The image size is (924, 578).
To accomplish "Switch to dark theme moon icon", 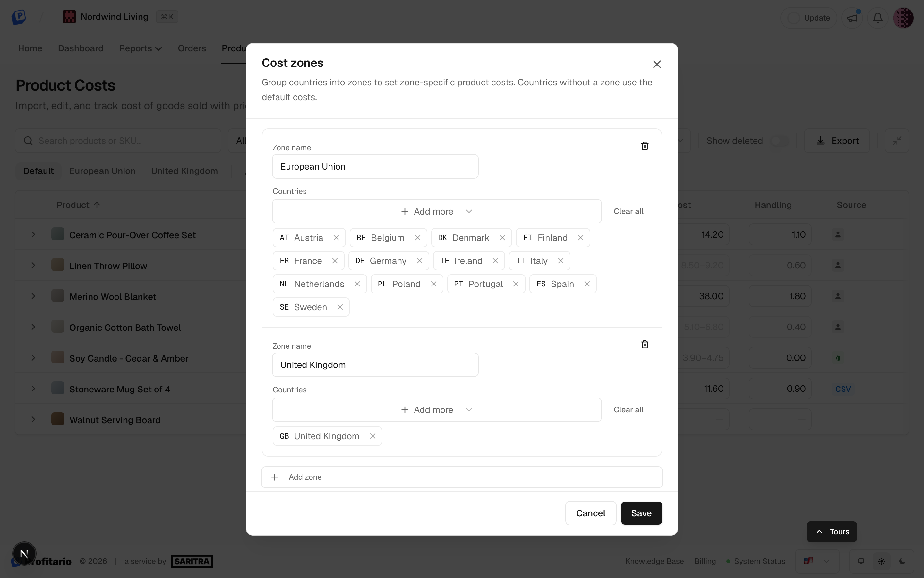I will click(902, 561).
